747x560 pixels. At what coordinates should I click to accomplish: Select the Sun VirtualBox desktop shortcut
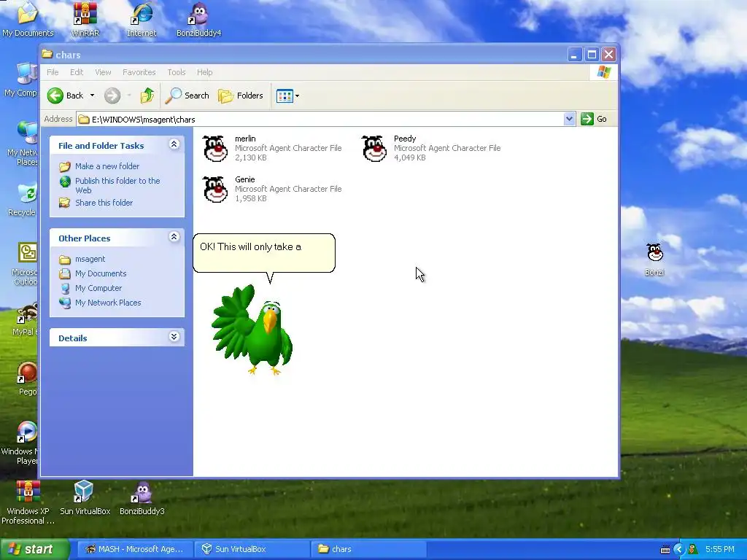(85, 498)
